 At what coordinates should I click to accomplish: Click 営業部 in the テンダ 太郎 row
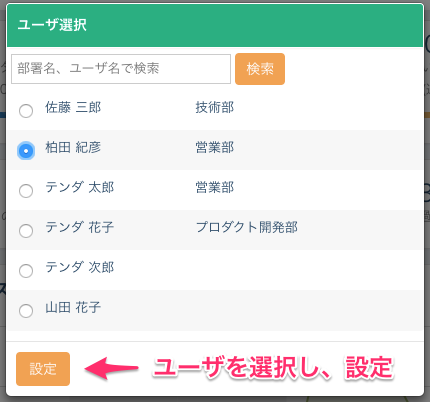point(215,187)
